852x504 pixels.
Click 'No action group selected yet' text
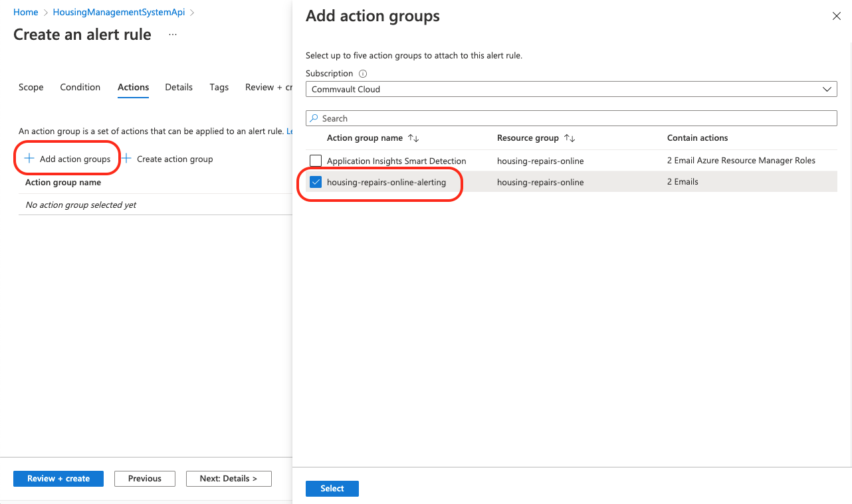point(80,205)
